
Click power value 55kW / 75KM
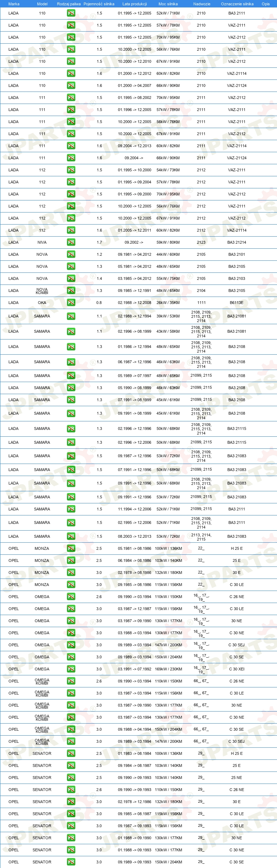pyautogui.click(x=168, y=278)
